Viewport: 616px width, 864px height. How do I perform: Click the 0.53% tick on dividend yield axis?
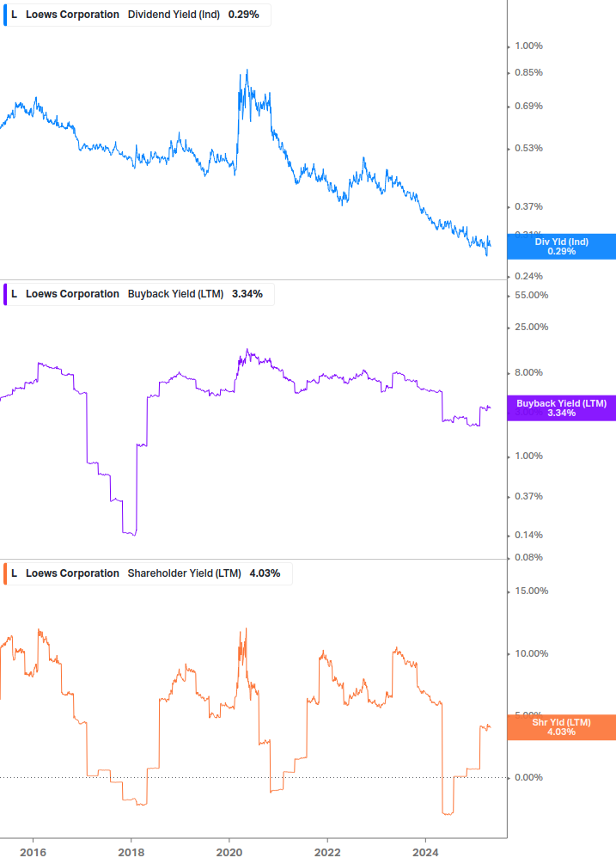[x=528, y=148]
